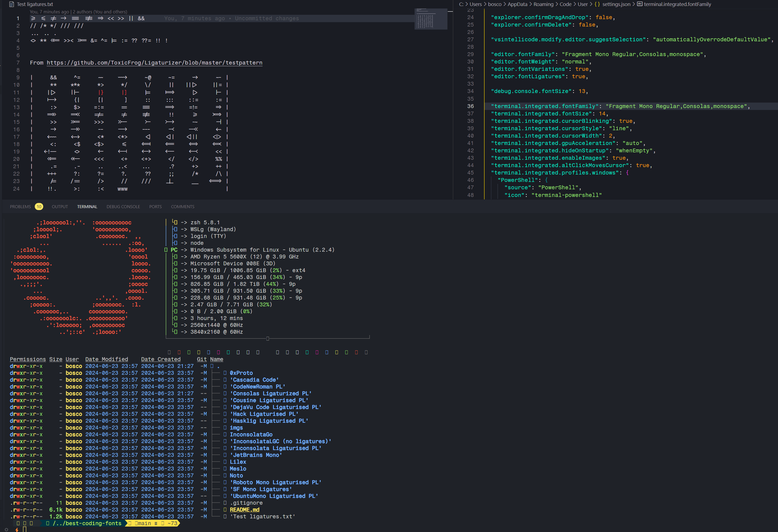Click the Test ligatures.txt editor tab
This screenshot has height=532, width=778.
[x=35, y=4]
